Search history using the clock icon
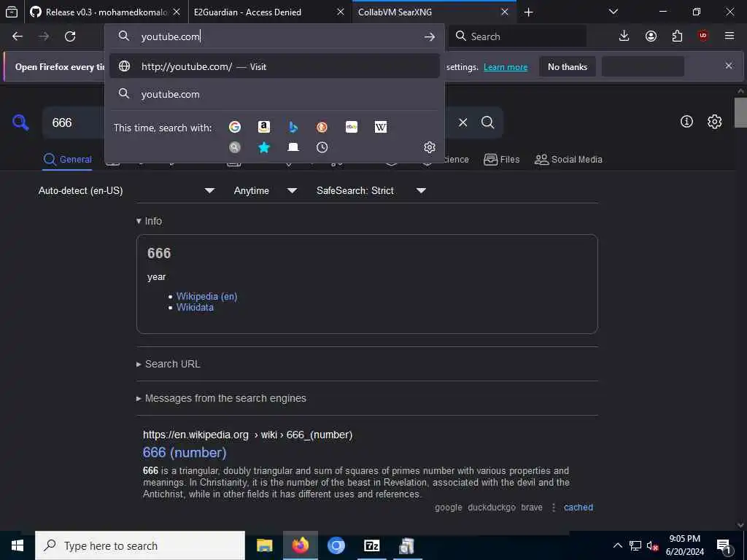 pos(322,147)
